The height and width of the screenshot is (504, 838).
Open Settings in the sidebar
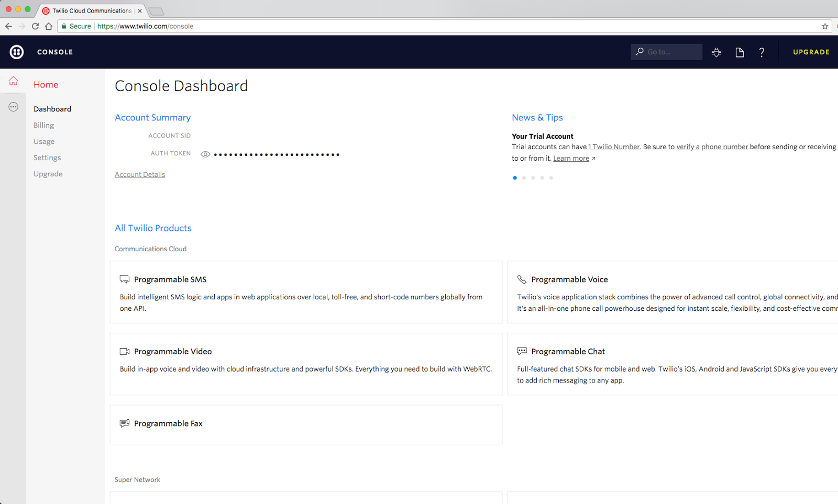(47, 158)
